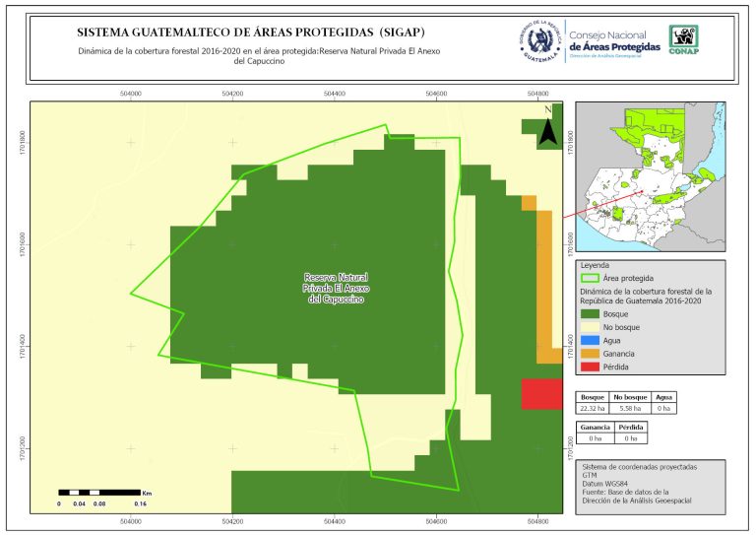This screenshot has height=535, width=756.
Task: Click the red forest loss patch on map
Action: [x=541, y=394]
